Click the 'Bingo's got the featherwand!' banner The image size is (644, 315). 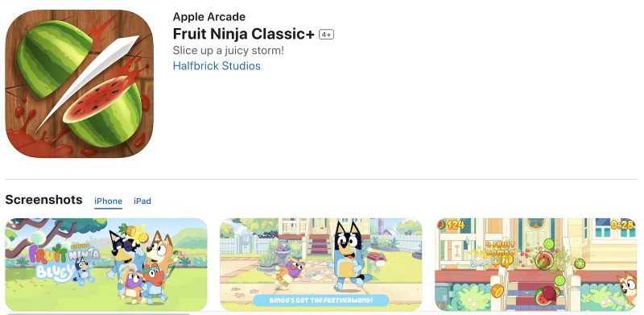pos(320,300)
